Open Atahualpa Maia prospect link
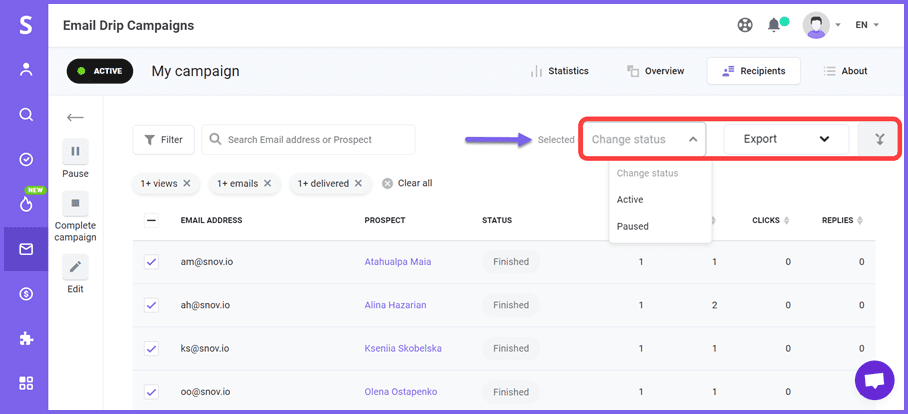908x414 pixels. pyautogui.click(x=400, y=262)
